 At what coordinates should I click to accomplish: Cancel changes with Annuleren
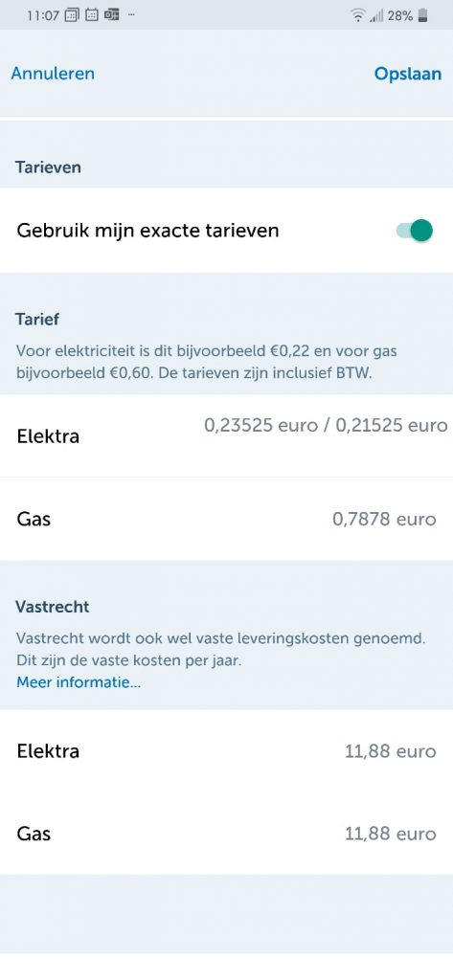click(x=53, y=73)
